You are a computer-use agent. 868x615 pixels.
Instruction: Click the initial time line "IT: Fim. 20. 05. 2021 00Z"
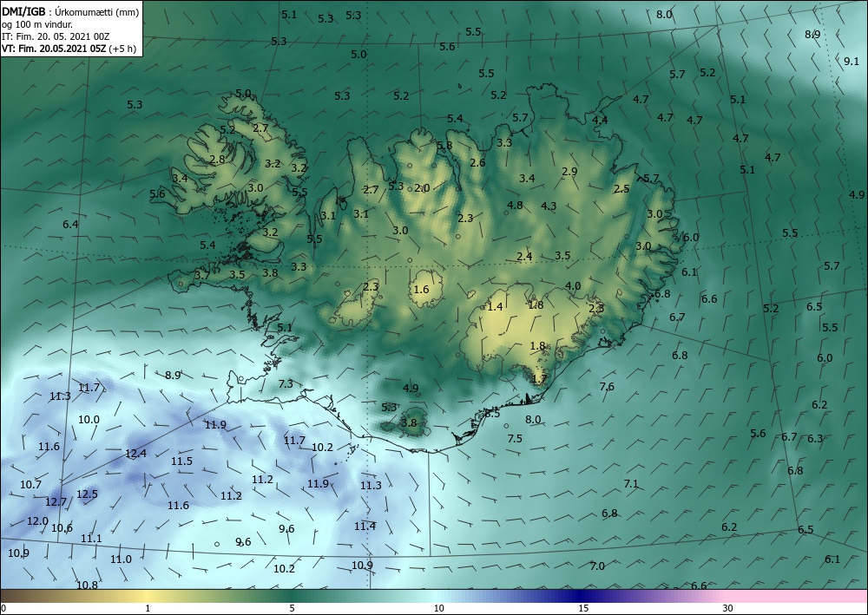pyautogui.click(x=56, y=36)
